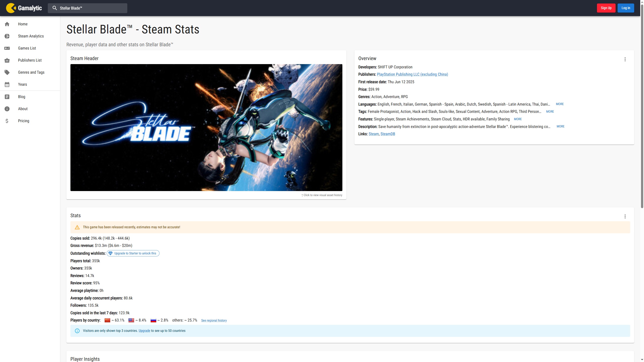Image resolution: width=644 pixels, height=362 pixels.
Task: Open Genres and Tags in sidebar
Action: 30,72
